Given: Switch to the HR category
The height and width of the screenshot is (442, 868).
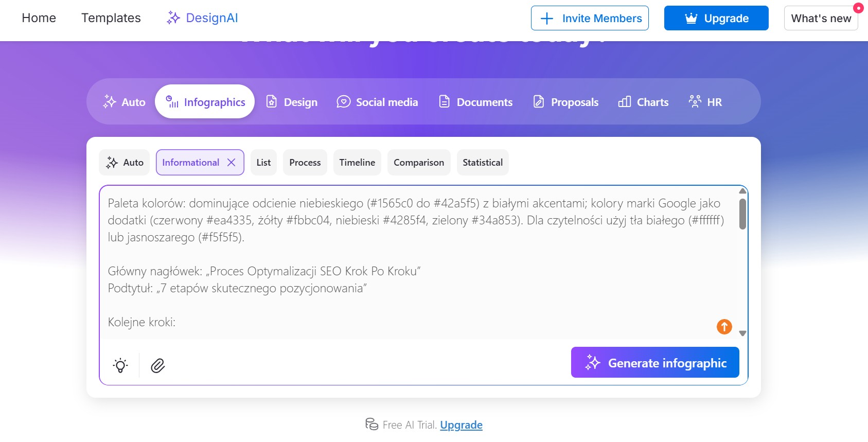Looking at the screenshot, I should pyautogui.click(x=705, y=102).
